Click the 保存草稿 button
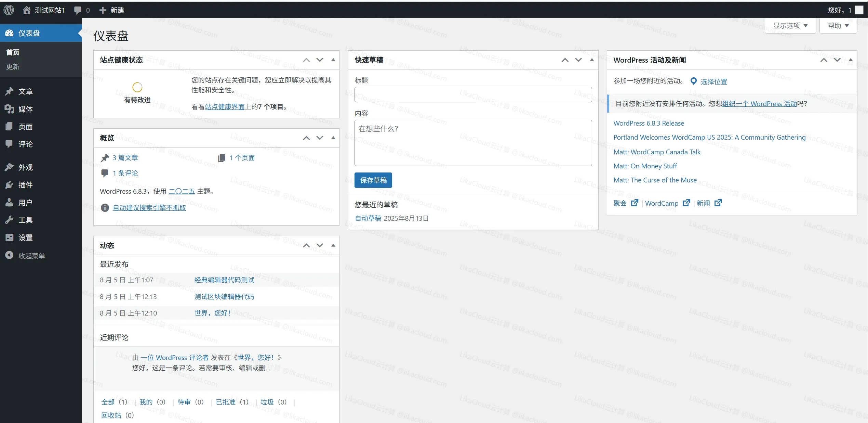Image resolution: width=868 pixels, height=423 pixels. 373,180
